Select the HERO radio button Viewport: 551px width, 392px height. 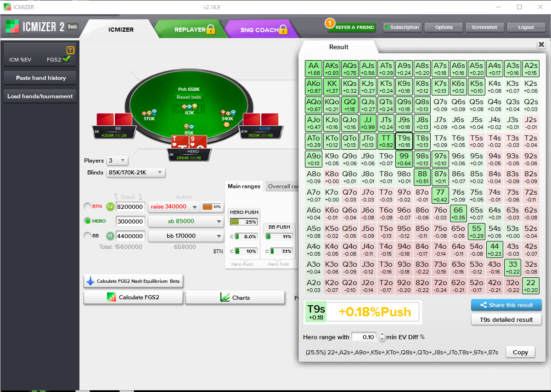tap(87, 221)
